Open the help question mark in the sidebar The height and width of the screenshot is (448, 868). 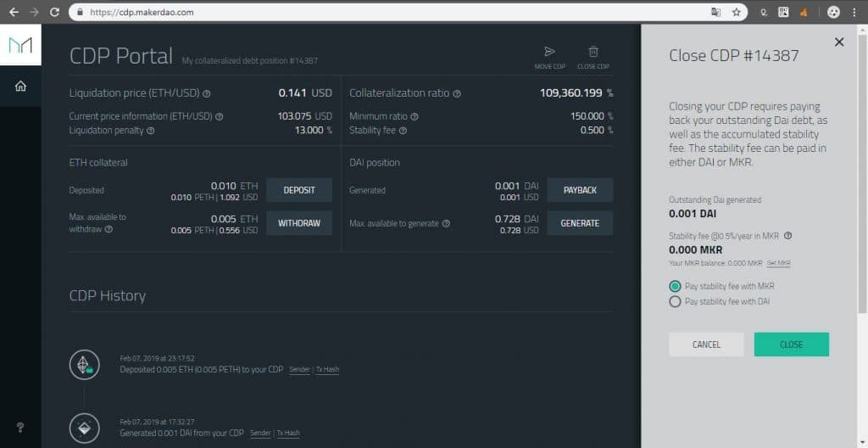click(x=20, y=427)
